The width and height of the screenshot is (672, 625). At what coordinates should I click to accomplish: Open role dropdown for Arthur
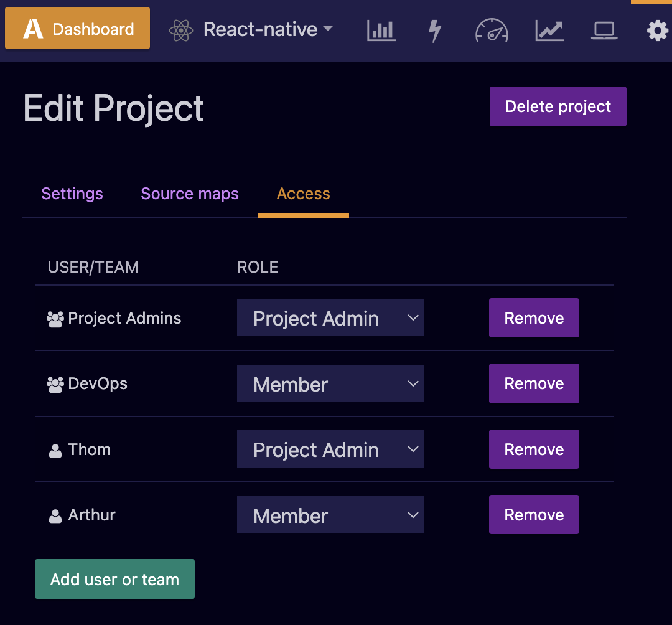pyautogui.click(x=330, y=515)
